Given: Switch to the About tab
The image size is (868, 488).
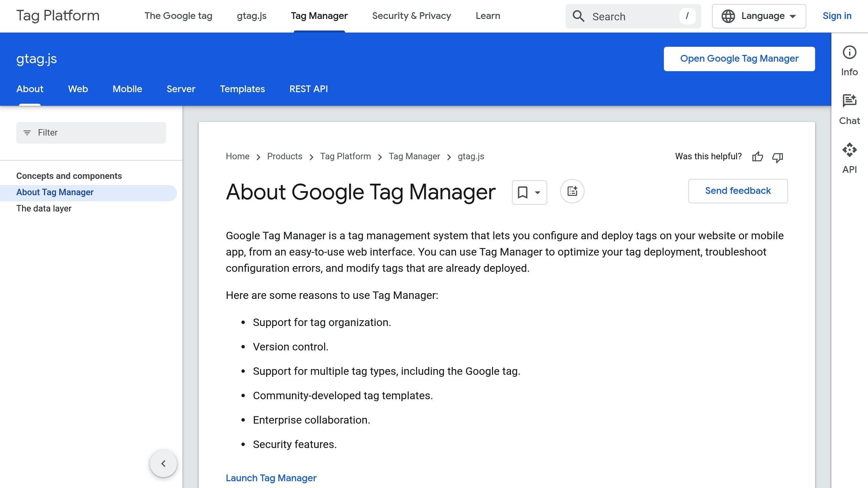Looking at the screenshot, I should pyautogui.click(x=30, y=89).
